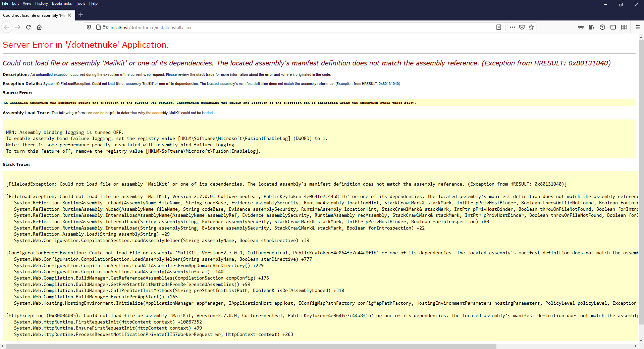Click 'BuildManager.ExecutePreAppStart() +165' trace line
644x349 pixels.
click(x=96, y=297)
